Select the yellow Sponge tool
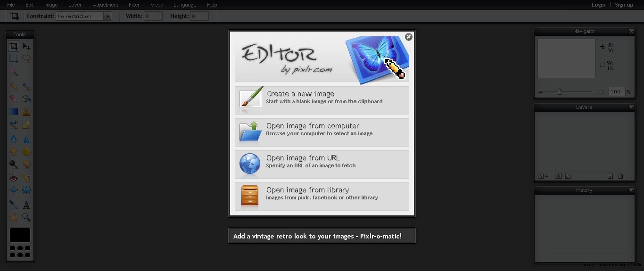Image resolution: width=644 pixels, height=271 pixels. click(x=26, y=152)
